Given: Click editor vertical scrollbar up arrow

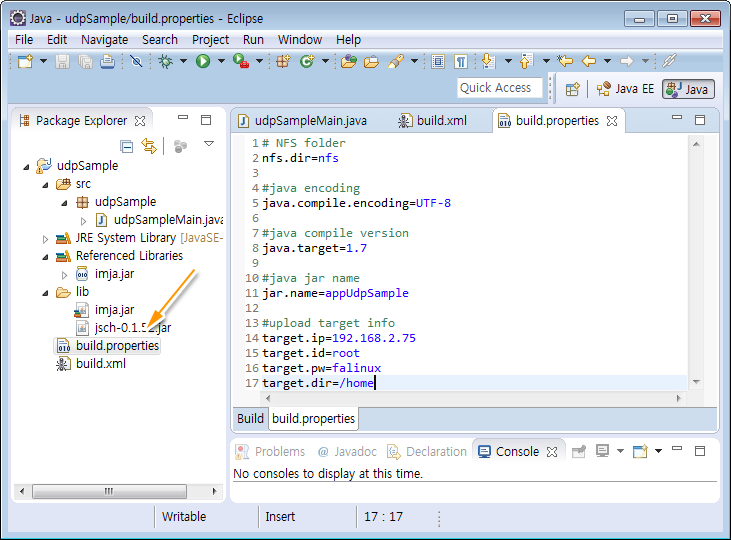Looking at the screenshot, I should 697,144.
